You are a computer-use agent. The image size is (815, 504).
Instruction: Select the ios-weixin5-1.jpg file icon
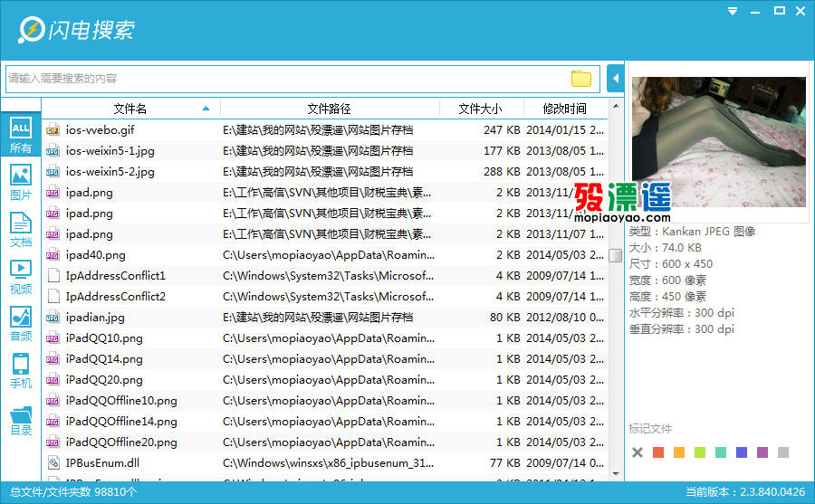point(53,151)
